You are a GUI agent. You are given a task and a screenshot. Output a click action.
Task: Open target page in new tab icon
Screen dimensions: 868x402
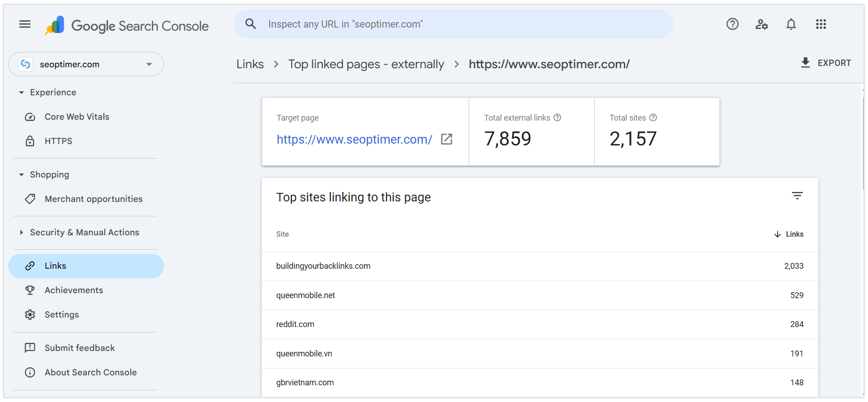point(447,139)
